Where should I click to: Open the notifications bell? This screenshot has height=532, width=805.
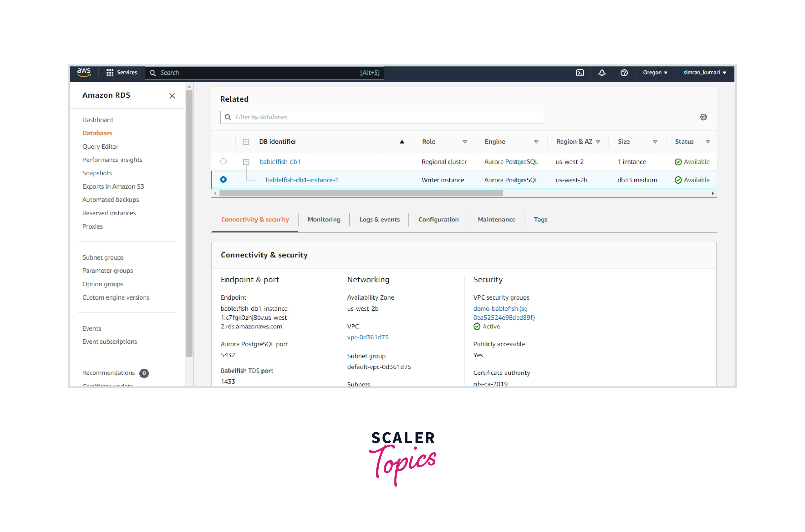point(602,73)
